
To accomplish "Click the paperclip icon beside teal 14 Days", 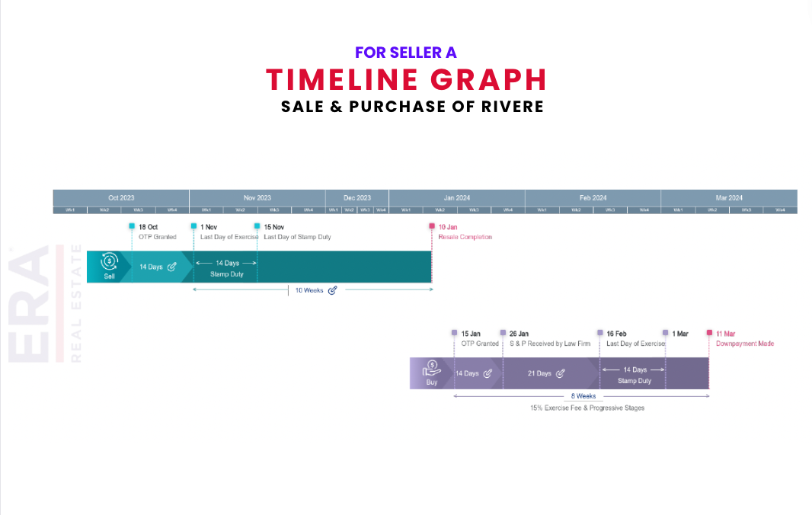I will coord(172,267).
